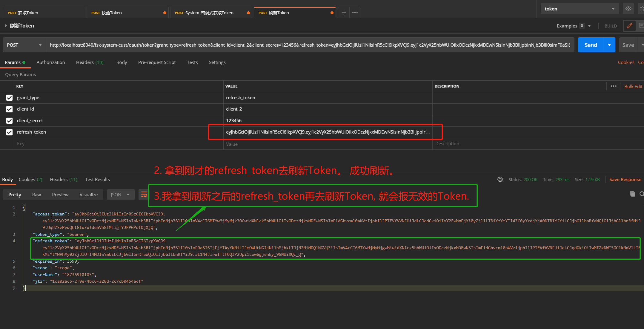Open the token environment dropdown

point(580,9)
